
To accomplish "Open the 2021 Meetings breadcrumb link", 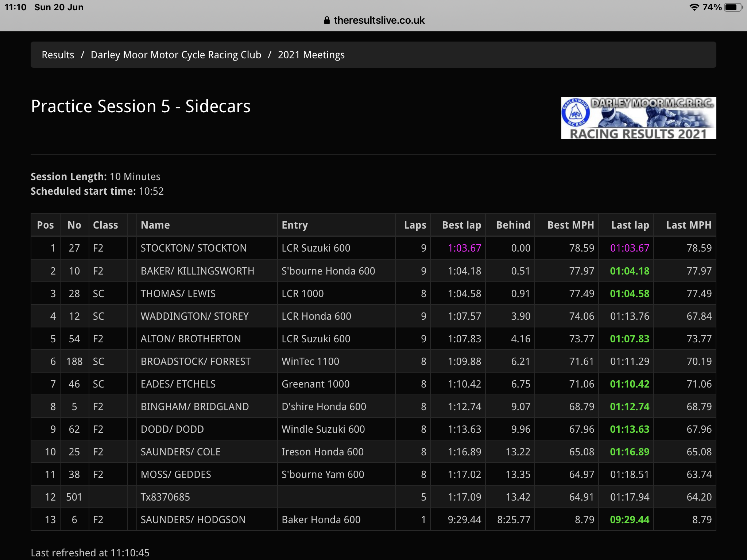I will [x=311, y=55].
